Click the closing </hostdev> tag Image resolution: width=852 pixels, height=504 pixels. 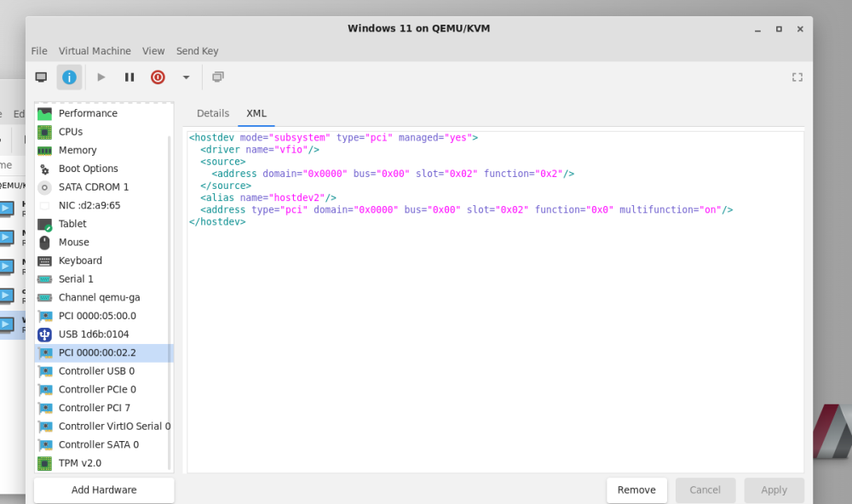coord(217,221)
